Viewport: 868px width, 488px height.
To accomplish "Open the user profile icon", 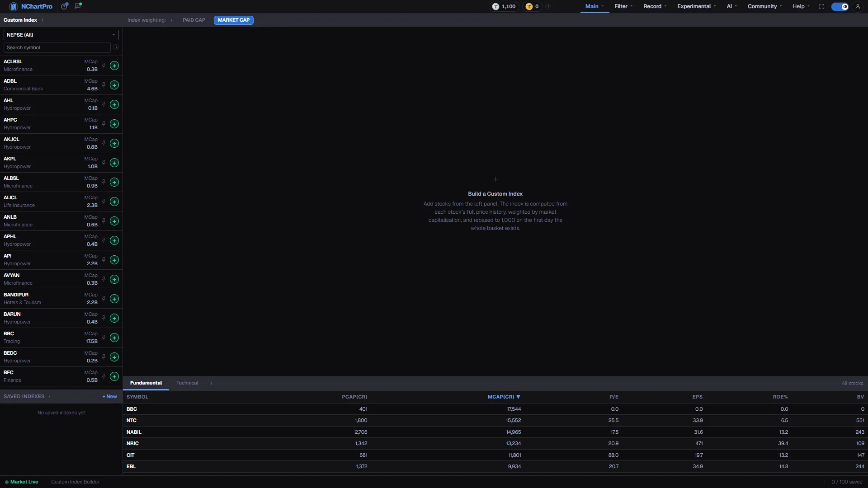I will tap(858, 6).
